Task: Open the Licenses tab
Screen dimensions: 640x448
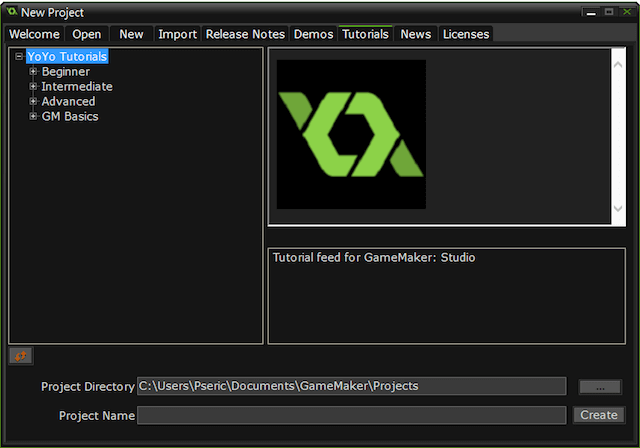Action: pos(466,34)
